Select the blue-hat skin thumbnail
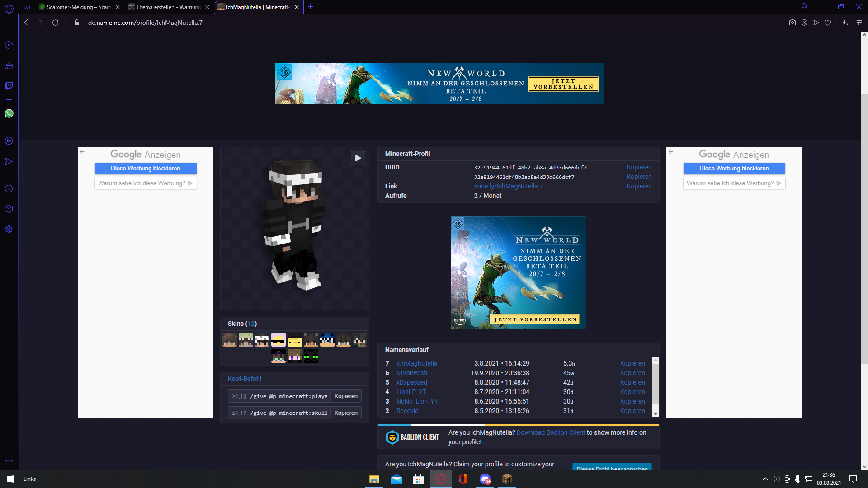This screenshot has height=488, width=868. [x=327, y=340]
